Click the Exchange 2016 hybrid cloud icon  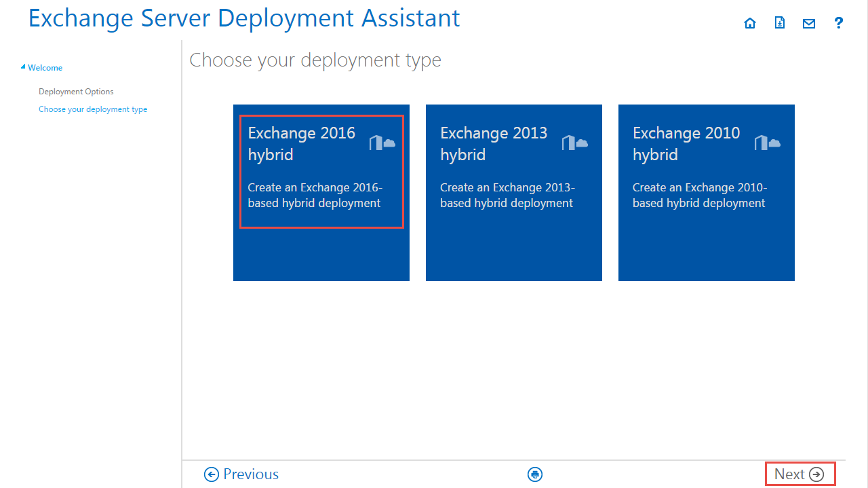pos(382,142)
